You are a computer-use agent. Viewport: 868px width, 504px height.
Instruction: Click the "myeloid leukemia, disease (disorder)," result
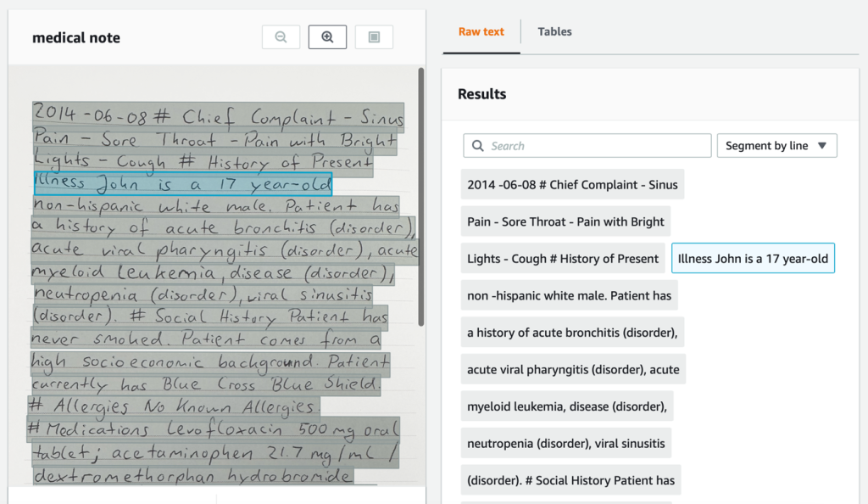[566, 406]
